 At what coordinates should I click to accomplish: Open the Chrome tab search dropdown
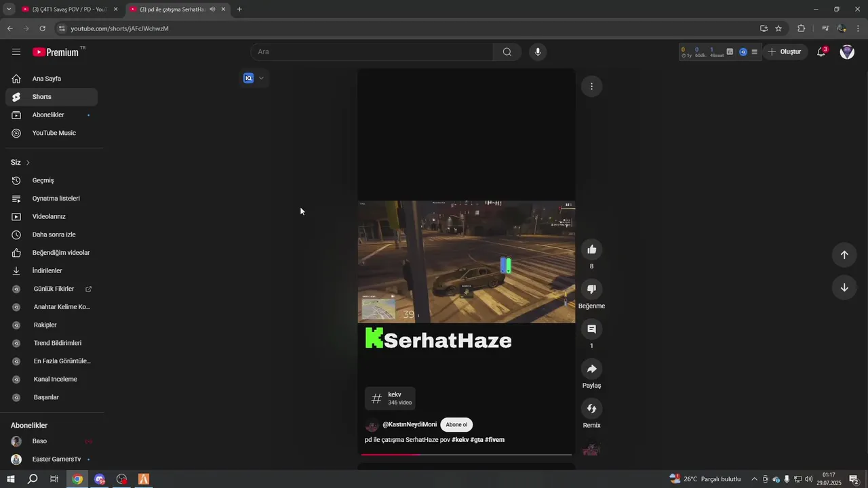(x=9, y=9)
